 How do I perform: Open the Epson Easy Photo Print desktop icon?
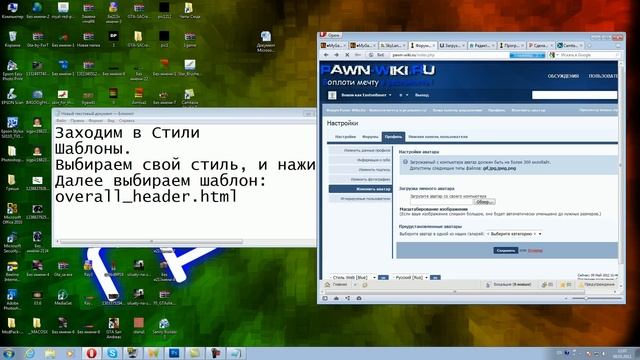(x=12, y=69)
